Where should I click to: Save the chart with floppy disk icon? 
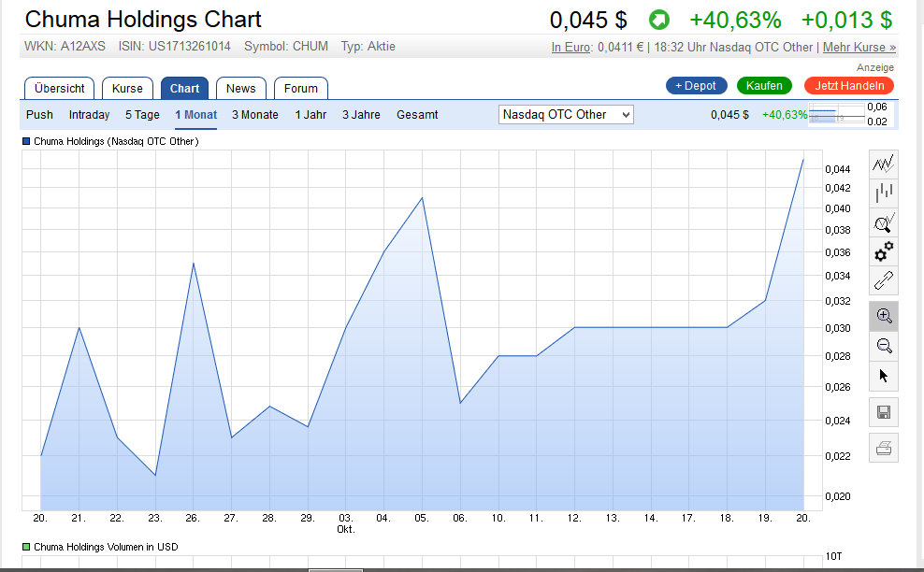[x=884, y=412]
